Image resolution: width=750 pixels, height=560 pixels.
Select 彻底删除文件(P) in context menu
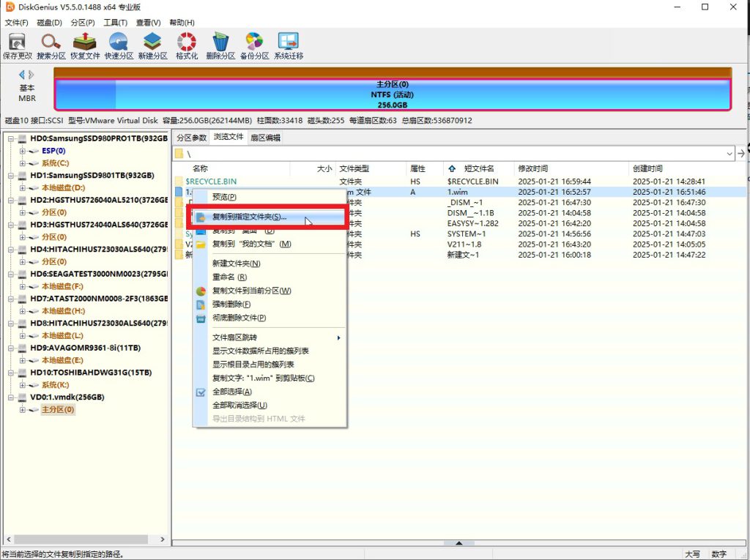pyautogui.click(x=239, y=318)
